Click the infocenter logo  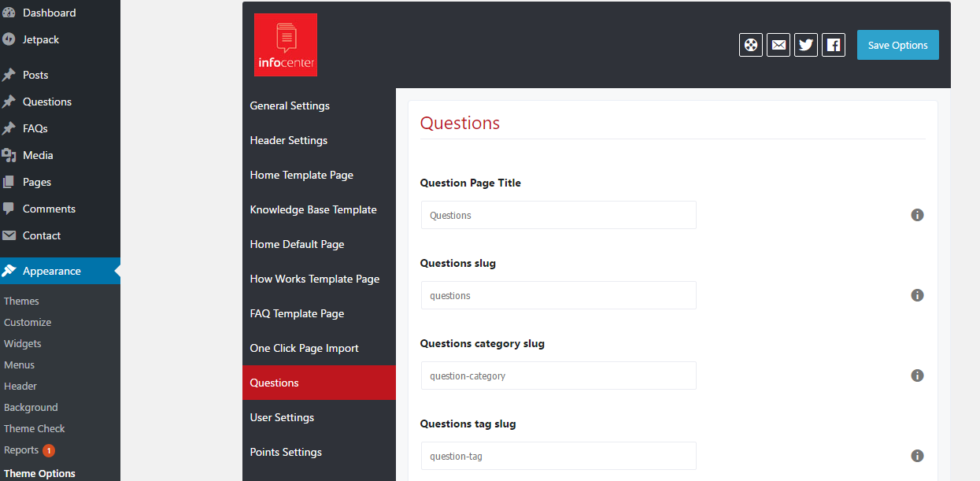(x=286, y=45)
